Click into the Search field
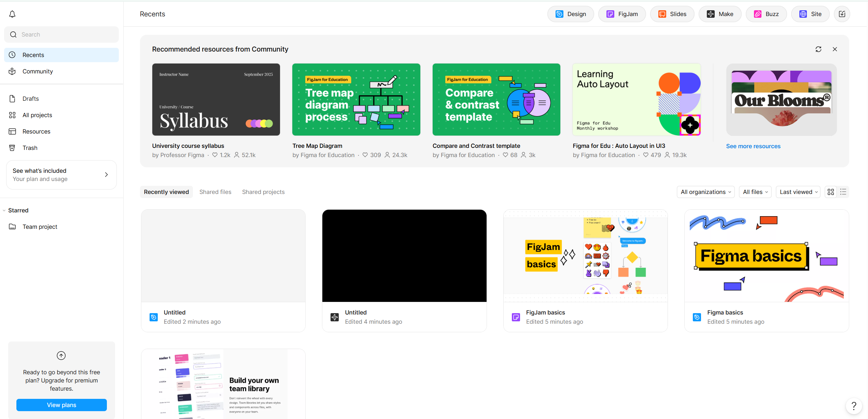868x419 pixels. click(61, 34)
